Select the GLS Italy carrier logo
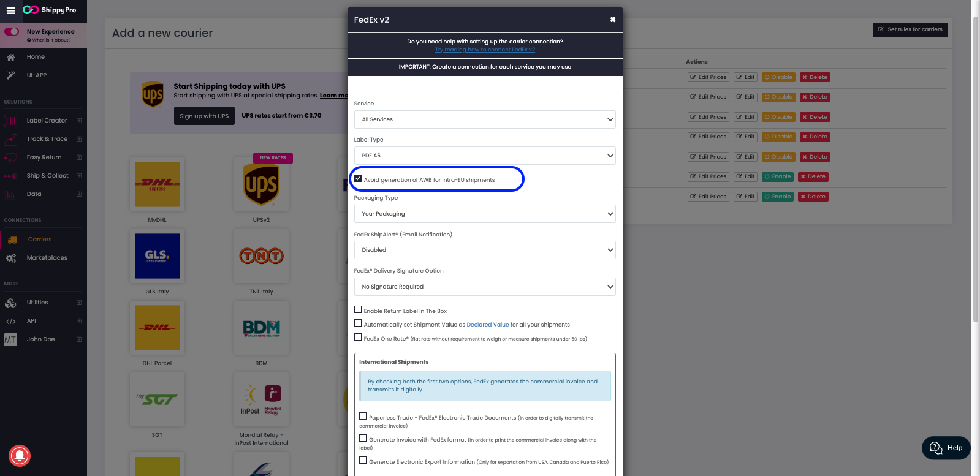 click(x=158, y=256)
